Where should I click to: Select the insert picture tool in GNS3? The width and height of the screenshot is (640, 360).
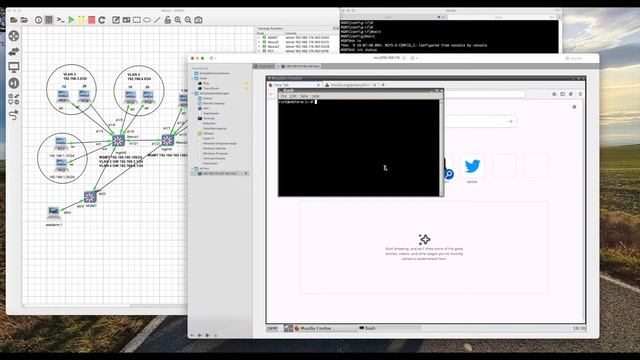pos(127,20)
